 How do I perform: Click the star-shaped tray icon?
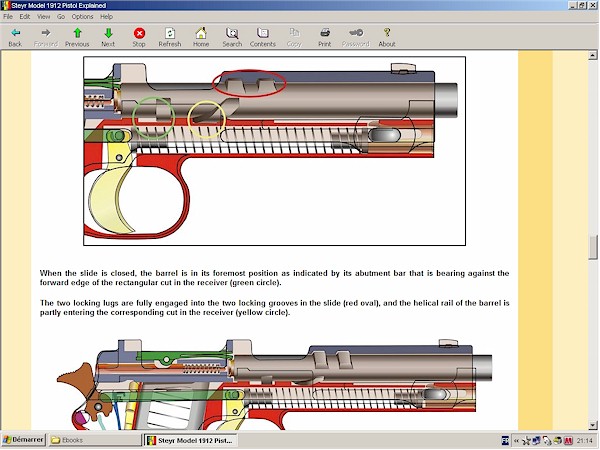(527, 441)
